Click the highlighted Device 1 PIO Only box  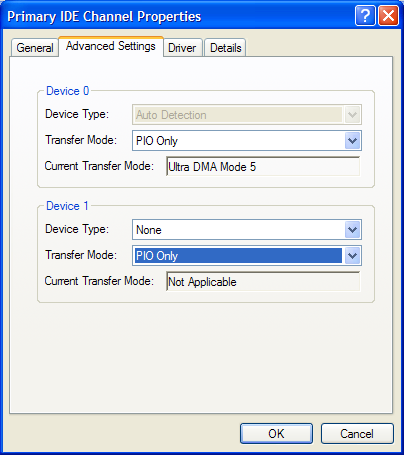click(247, 256)
